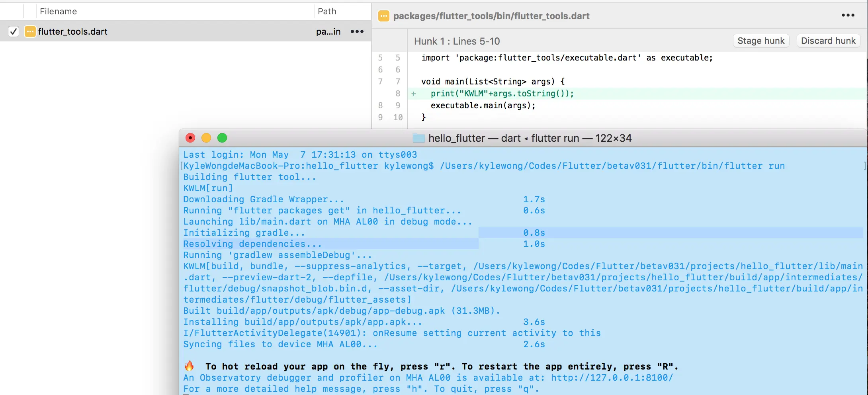Click the status badge next to the diff header path

tap(383, 16)
